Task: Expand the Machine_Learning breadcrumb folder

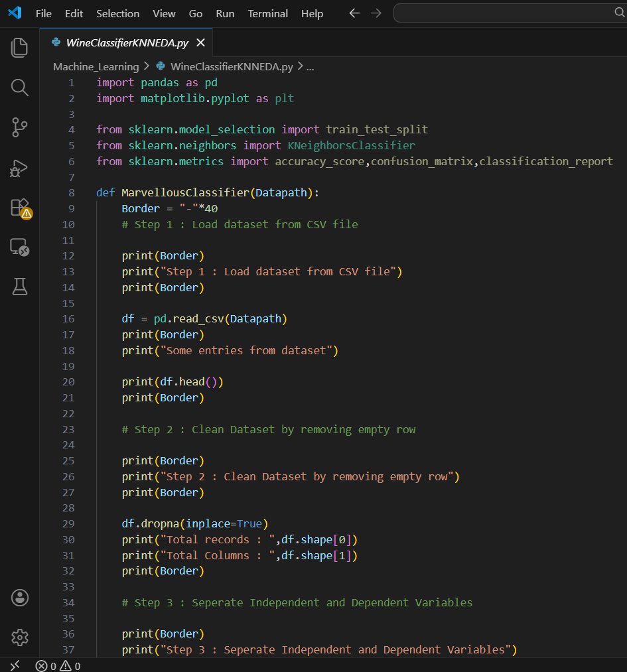Action: 96,66
